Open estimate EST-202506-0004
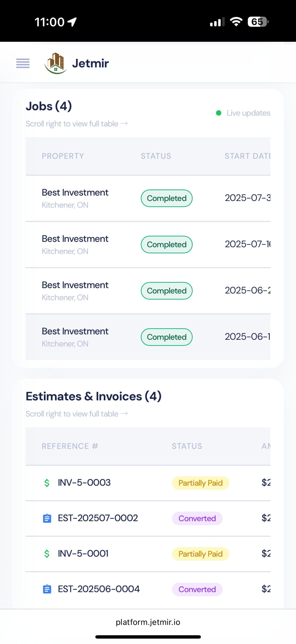 coord(99,589)
